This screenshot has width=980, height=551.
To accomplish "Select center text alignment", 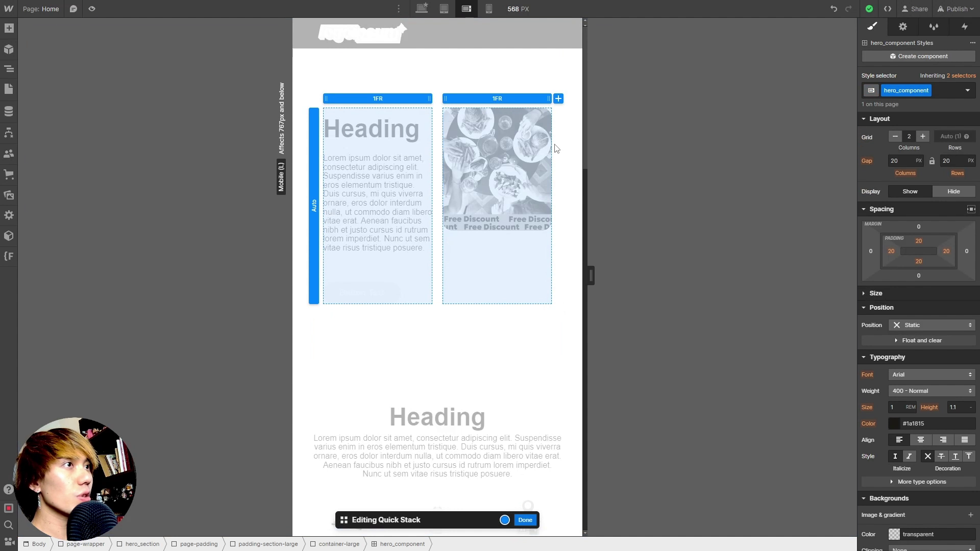I will [x=921, y=440].
